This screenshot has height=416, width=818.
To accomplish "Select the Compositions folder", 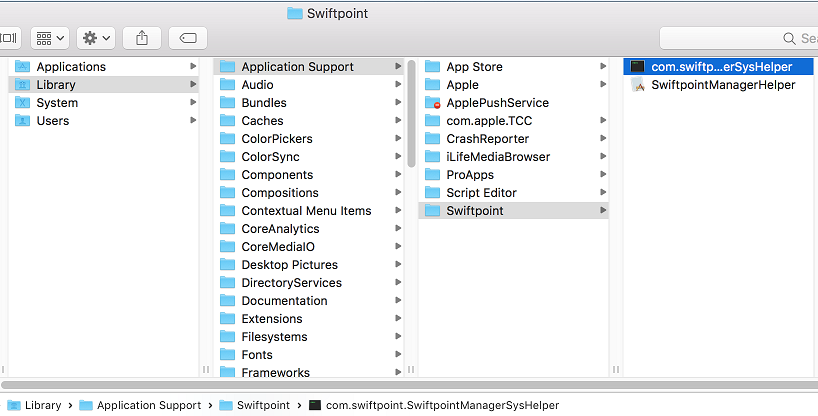I will coord(309,193).
